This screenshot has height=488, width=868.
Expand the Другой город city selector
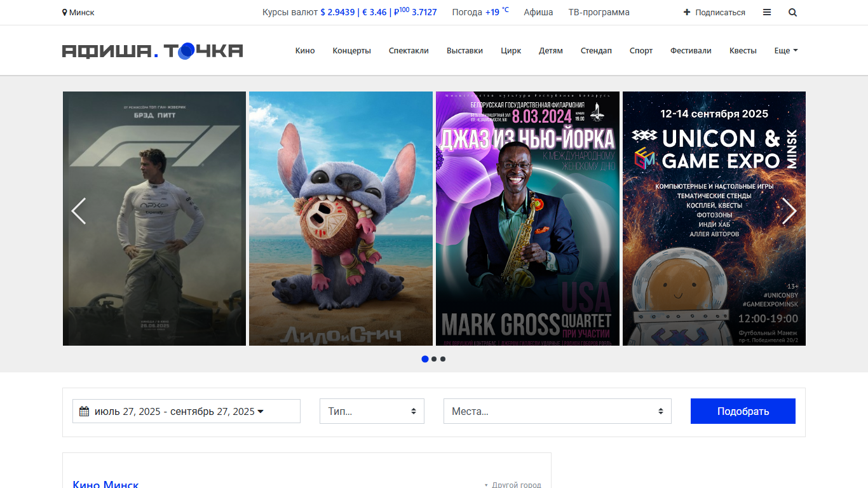[513, 485]
